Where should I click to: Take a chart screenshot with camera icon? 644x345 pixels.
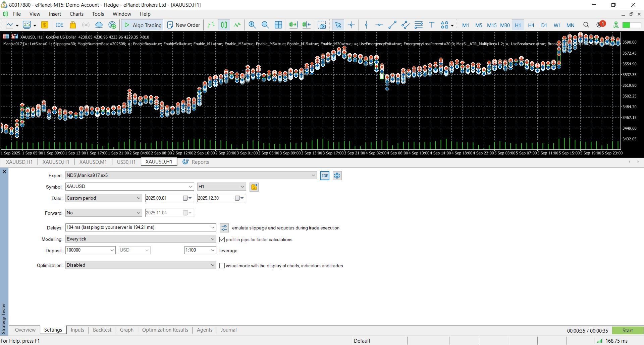point(322,25)
